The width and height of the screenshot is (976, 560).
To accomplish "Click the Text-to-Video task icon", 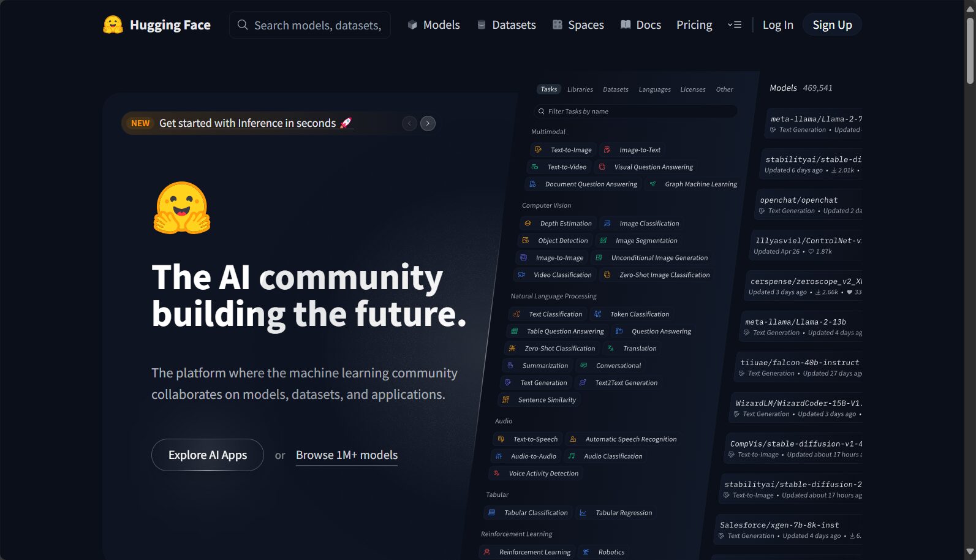I will click(x=535, y=167).
